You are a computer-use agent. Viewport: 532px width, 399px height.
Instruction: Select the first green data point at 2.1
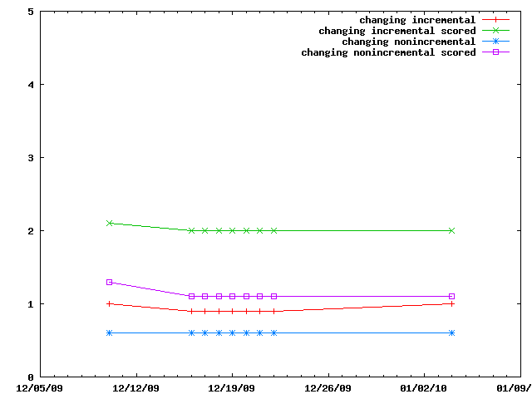tap(109, 223)
